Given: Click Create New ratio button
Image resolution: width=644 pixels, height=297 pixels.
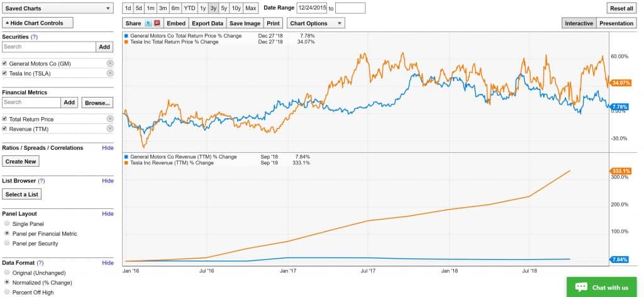Looking at the screenshot, I should 21,162.
